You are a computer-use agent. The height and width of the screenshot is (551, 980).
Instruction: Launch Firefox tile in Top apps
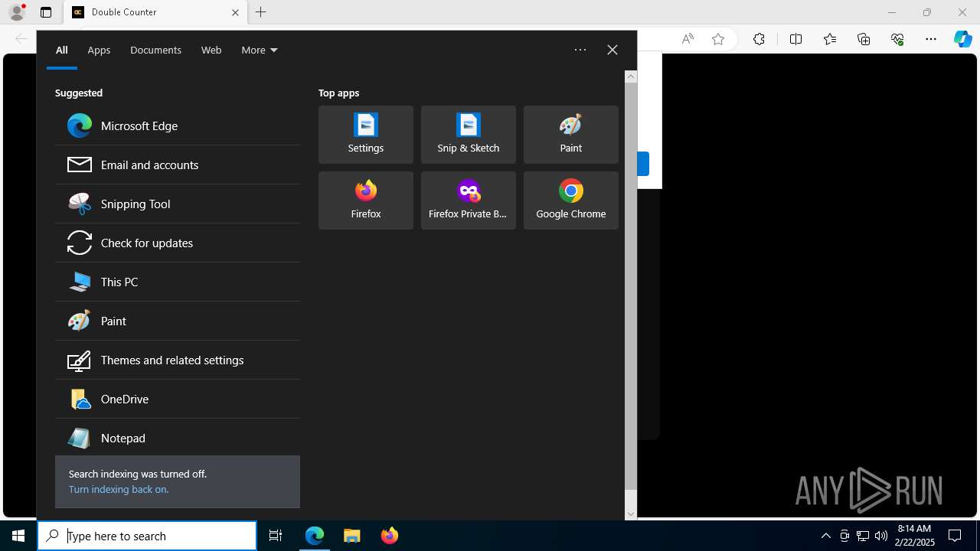(366, 201)
